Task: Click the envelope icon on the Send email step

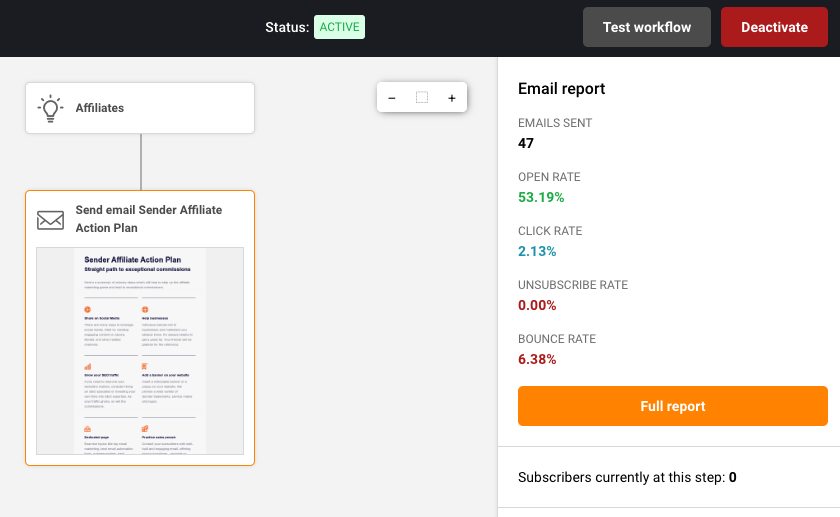Action: tap(50, 219)
